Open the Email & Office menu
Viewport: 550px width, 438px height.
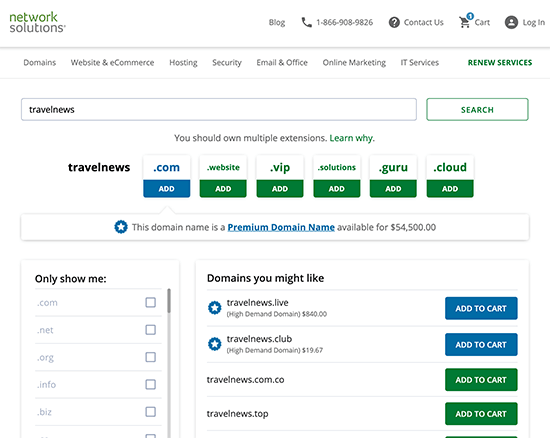pyautogui.click(x=282, y=62)
